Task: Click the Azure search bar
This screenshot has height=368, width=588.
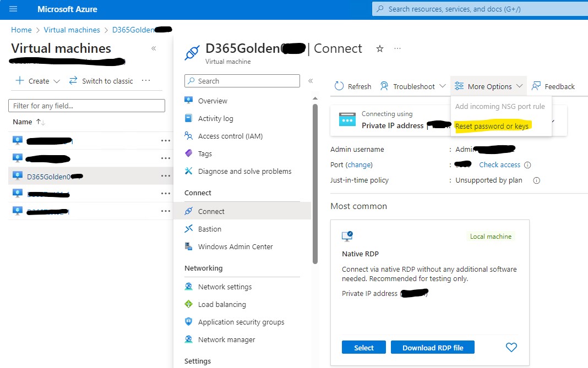Action: click(480, 9)
